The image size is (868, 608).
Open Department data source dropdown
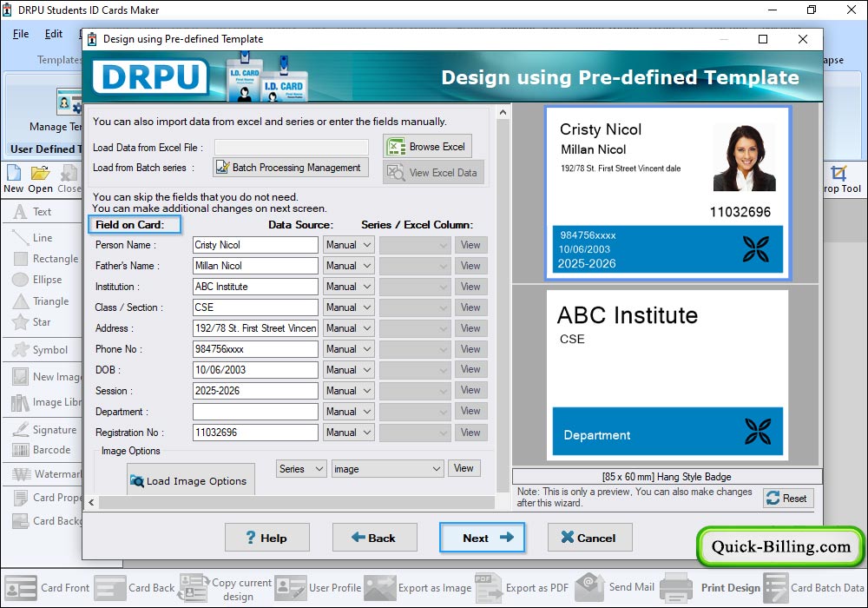pyautogui.click(x=348, y=412)
